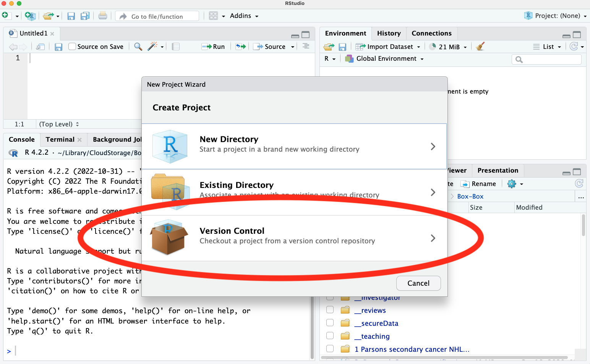
Task: Open Find/Replace magnifier in editor
Action: [x=138, y=47]
